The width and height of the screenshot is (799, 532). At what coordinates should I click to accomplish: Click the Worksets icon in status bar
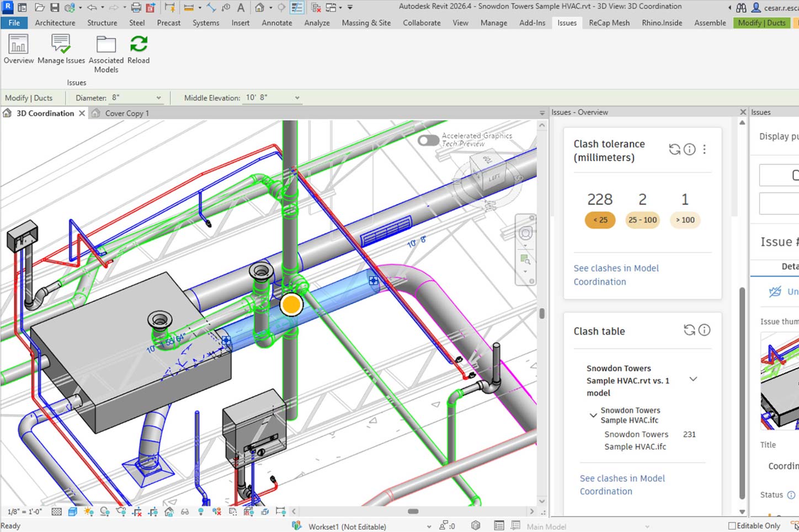click(x=297, y=526)
